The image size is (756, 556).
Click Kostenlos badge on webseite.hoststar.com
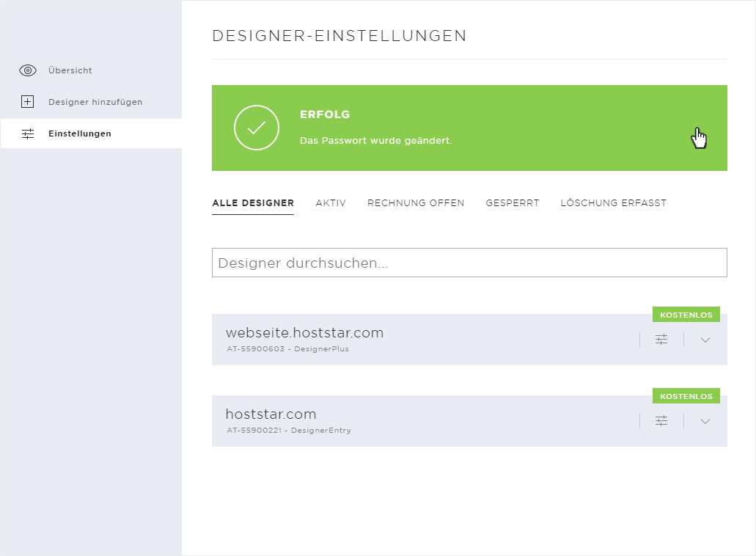click(686, 315)
